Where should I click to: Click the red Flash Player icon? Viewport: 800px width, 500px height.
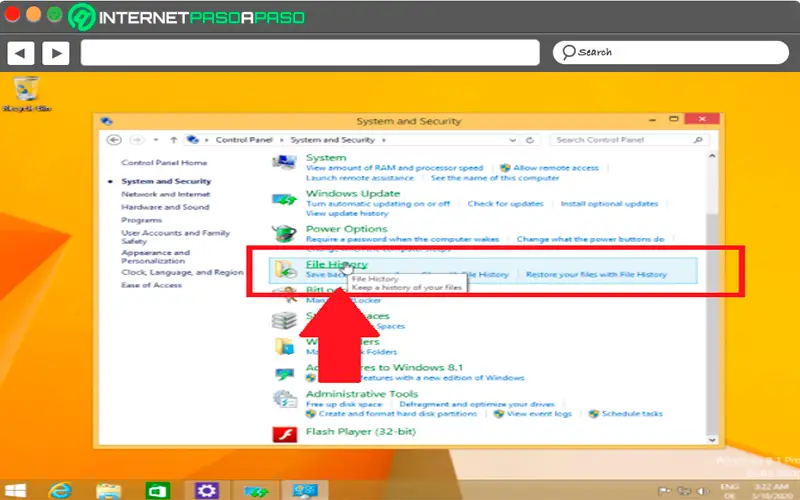[x=284, y=435]
